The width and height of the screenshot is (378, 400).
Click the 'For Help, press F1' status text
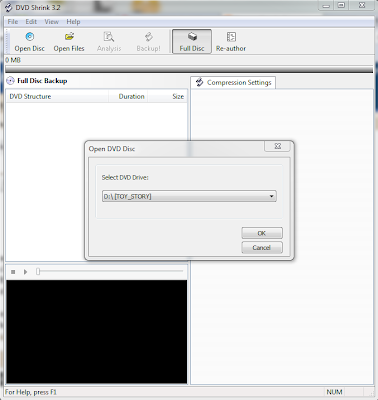[31, 392]
